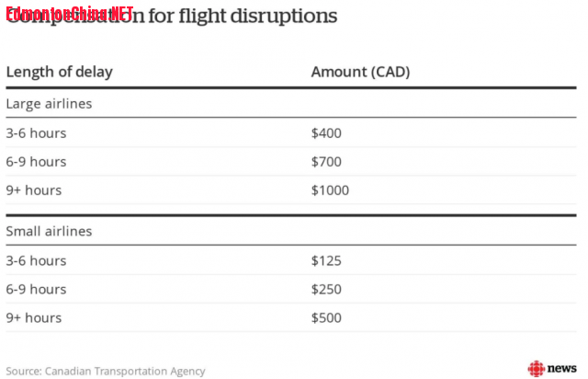Select the 9+ hours row under Large airlines

(291, 190)
